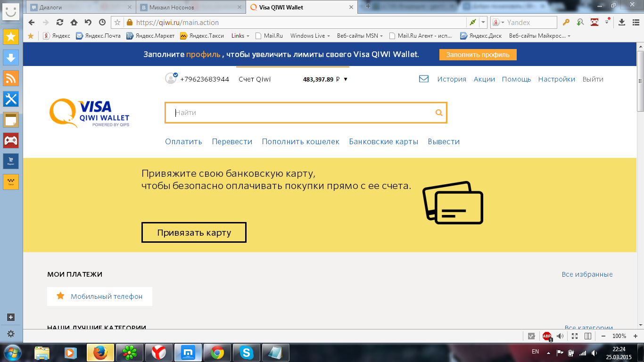Open Links bookmarks folder dropdown

(x=240, y=36)
